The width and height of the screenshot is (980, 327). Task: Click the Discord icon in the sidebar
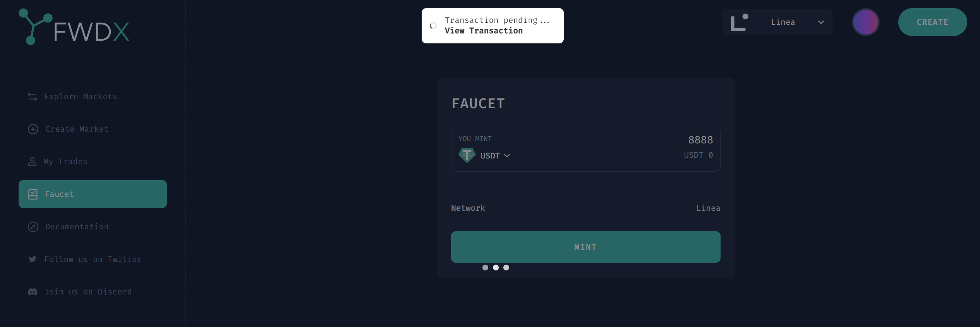(x=33, y=292)
